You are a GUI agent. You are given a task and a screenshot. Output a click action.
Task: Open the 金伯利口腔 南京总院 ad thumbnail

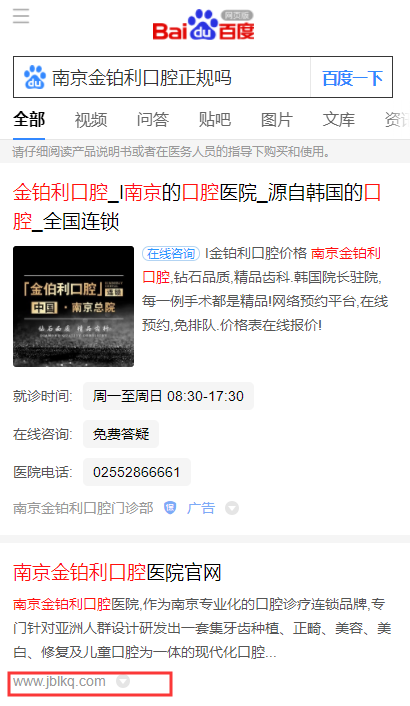coord(73,306)
